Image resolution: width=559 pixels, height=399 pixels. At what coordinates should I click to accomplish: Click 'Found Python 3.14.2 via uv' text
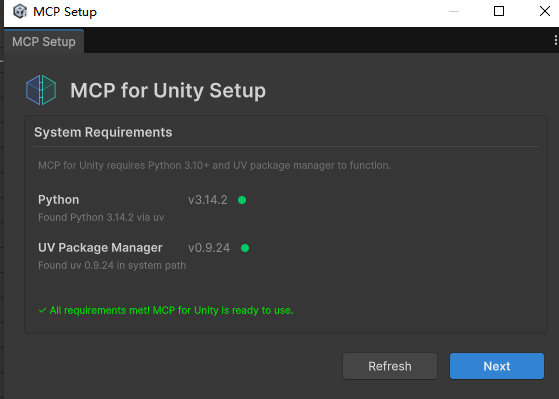point(101,217)
